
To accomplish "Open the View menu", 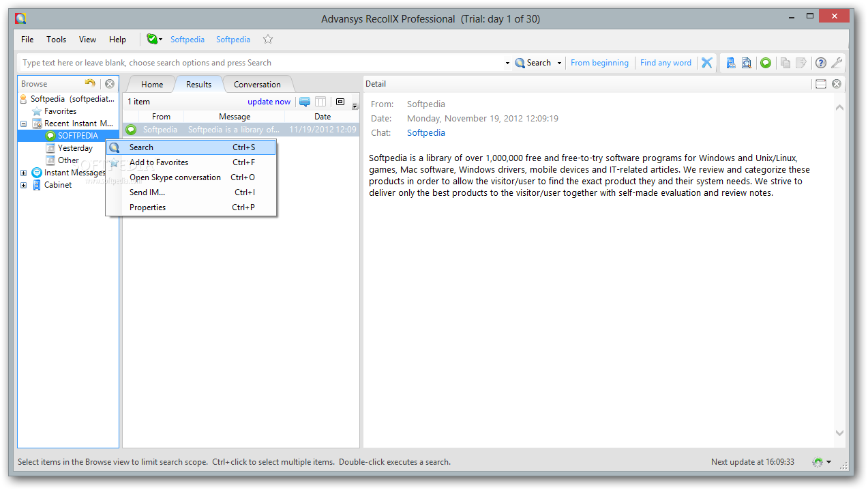I will [87, 40].
